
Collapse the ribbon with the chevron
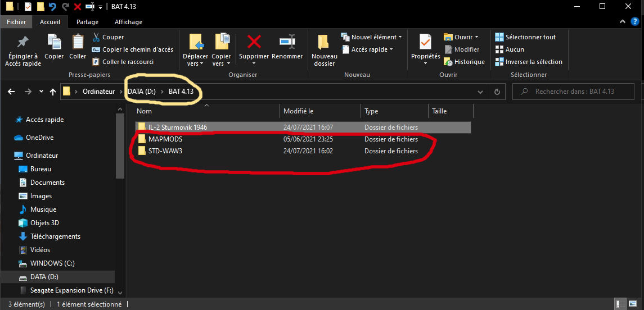coord(623,22)
